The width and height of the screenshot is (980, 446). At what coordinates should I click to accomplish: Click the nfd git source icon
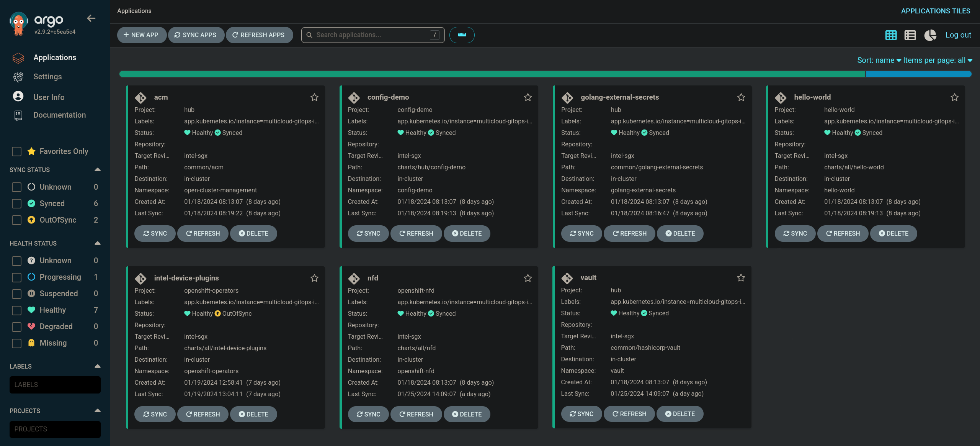click(354, 279)
